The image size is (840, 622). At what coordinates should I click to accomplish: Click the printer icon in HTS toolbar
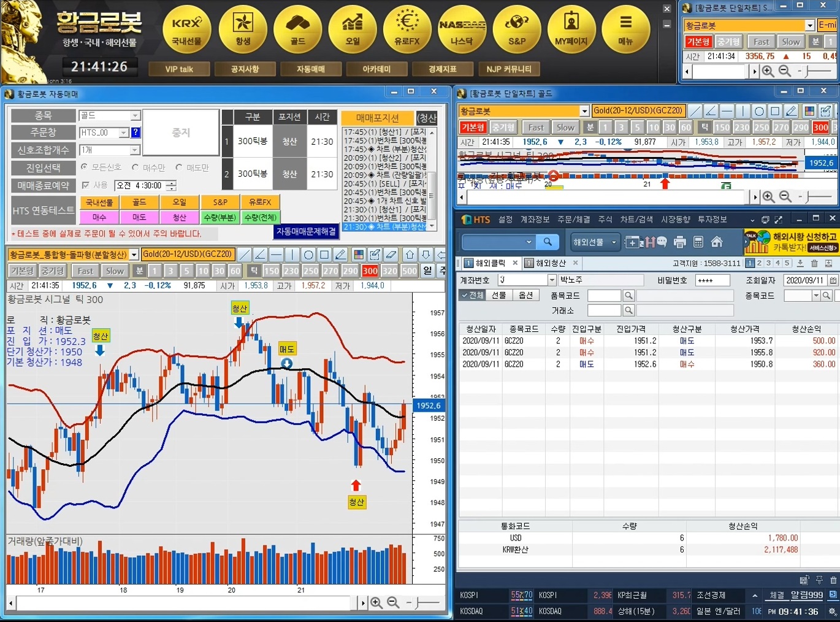pyautogui.click(x=679, y=242)
